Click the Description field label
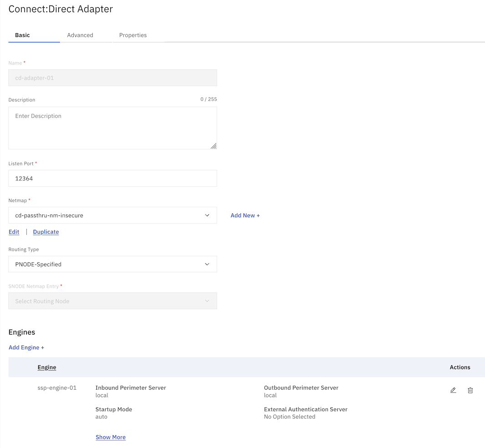485x448 pixels. click(x=22, y=100)
